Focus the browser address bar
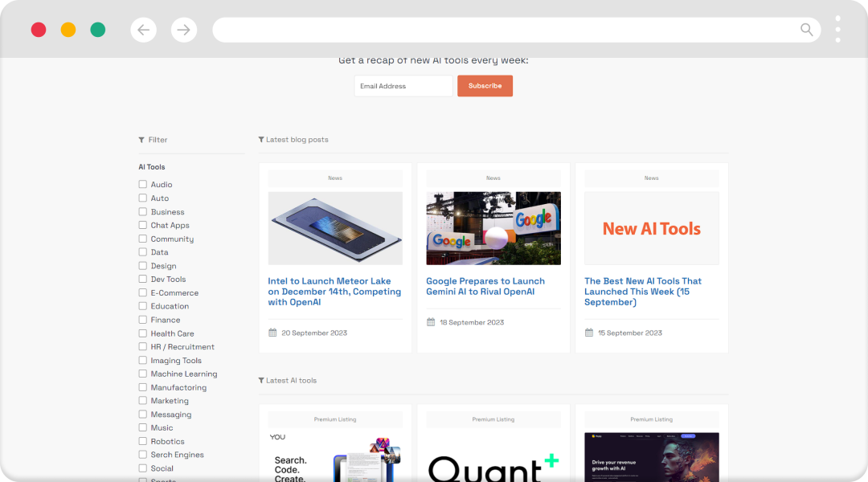Viewport: 868px width, 482px height. (x=517, y=30)
